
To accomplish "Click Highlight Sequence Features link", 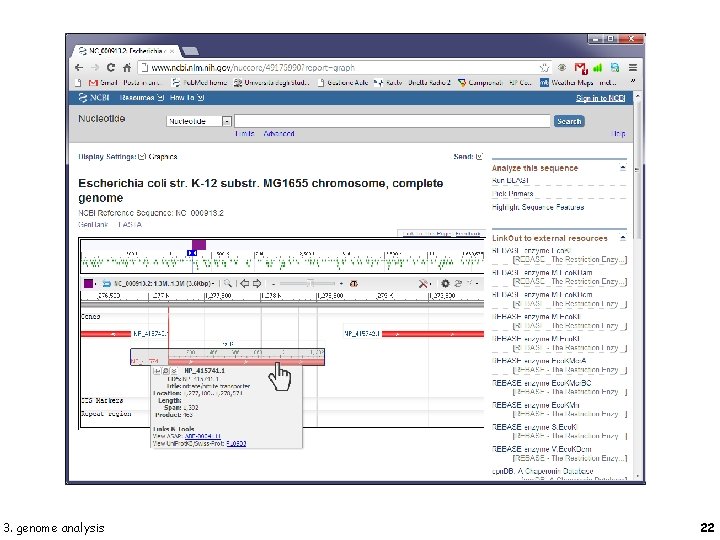I will (x=538, y=207).
